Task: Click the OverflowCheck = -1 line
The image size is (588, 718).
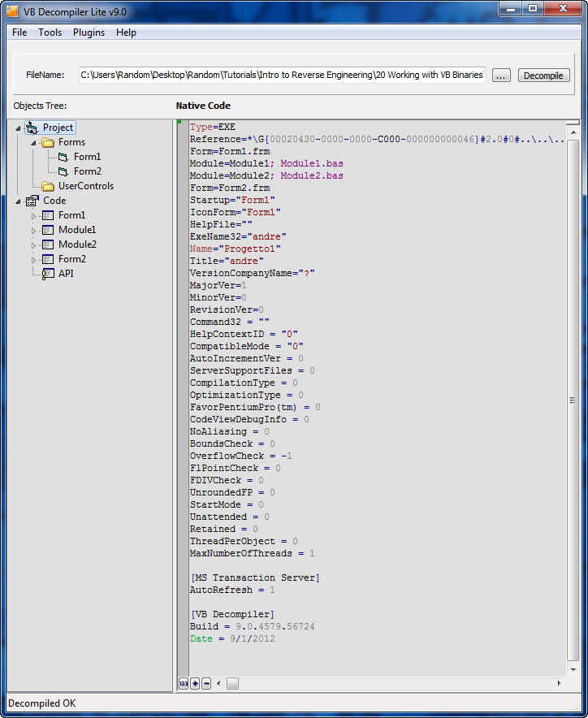Action: (x=241, y=456)
